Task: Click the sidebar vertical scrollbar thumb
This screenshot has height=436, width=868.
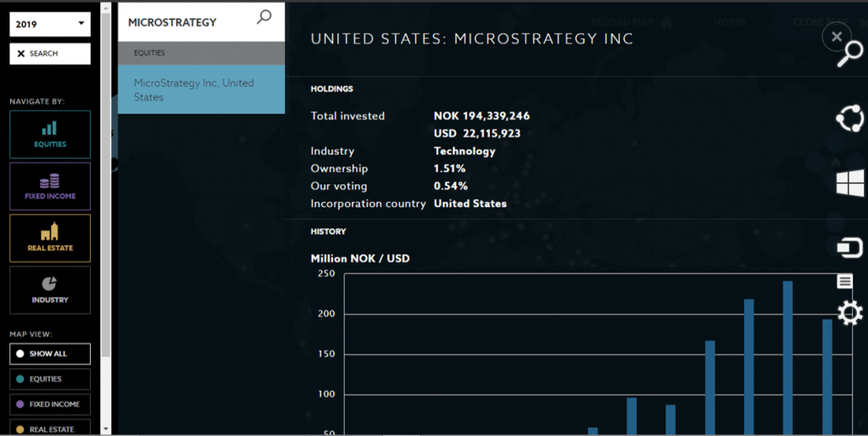Action: (106, 186)
